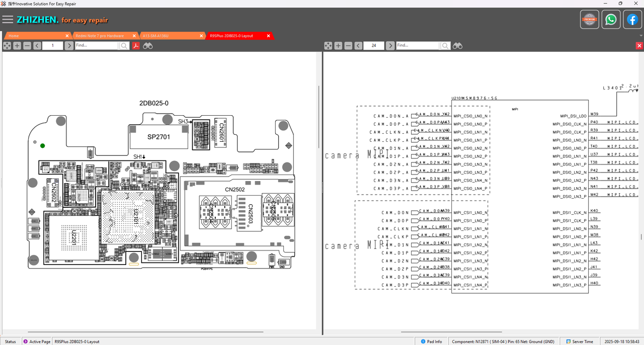Click right pane page number field showing 24
Viewport: 644px width, 345px height.
[x=374, y=46]
